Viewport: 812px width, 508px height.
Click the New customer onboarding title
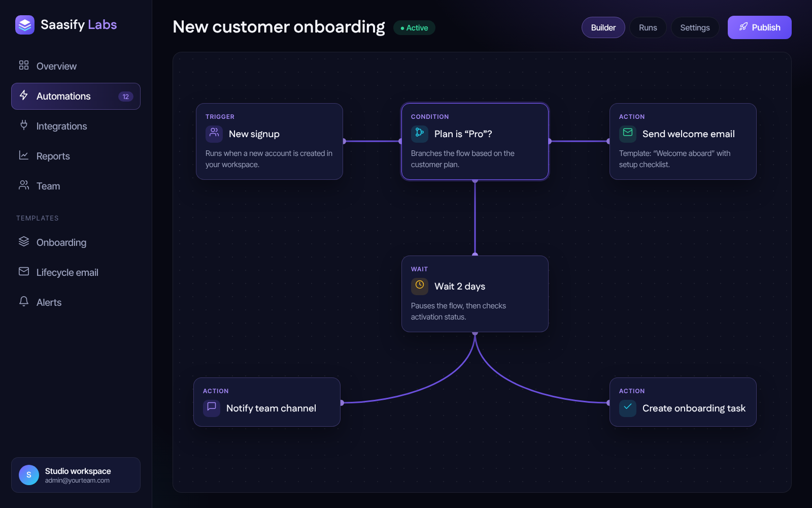click(279, 26)
